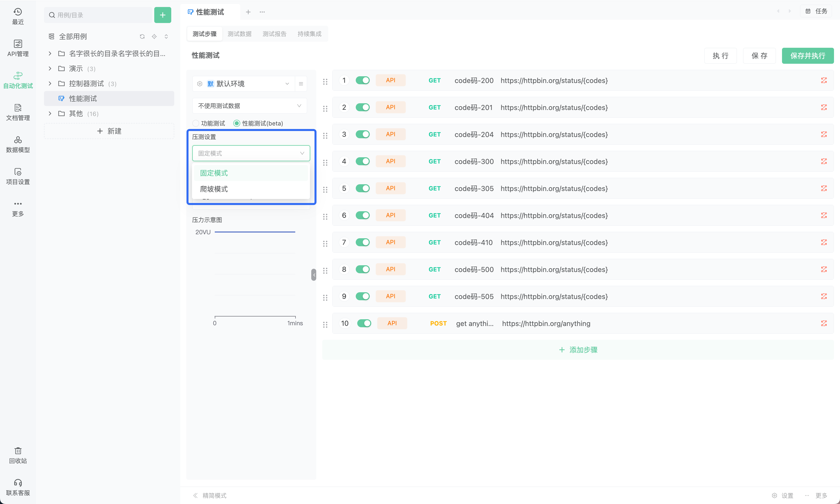Viewport: 840px width, 504px height.
Task: Disable step 7 code码-410 switch
Action: click(362, 242)
